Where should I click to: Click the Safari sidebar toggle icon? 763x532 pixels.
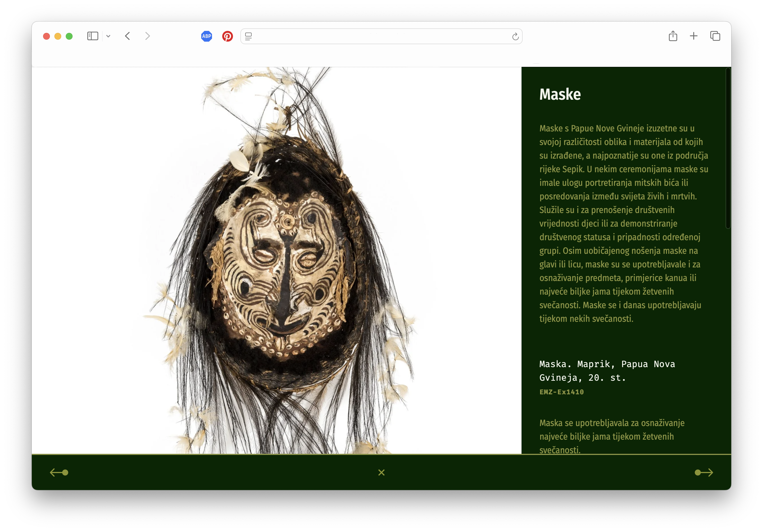[93, 36]
